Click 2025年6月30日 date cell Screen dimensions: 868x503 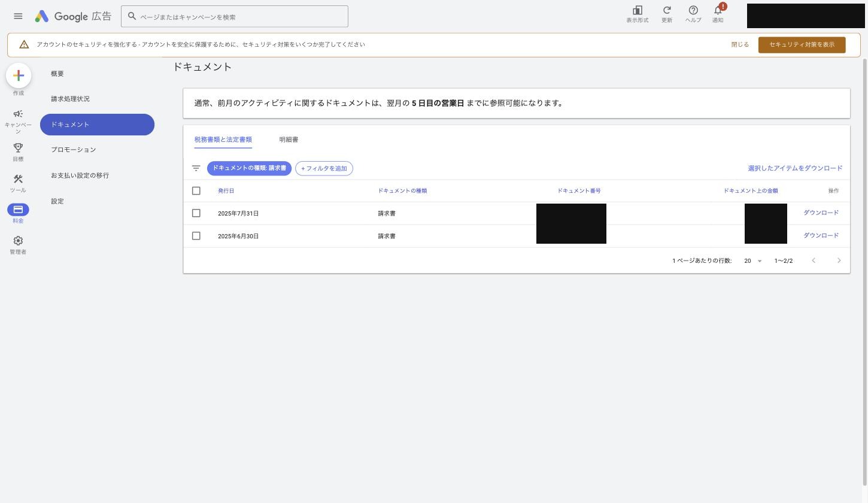pos(238,237)
